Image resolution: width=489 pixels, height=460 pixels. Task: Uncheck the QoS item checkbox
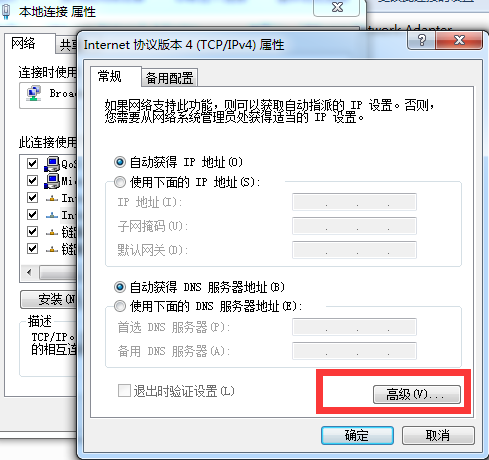click(x=32, y=164)
